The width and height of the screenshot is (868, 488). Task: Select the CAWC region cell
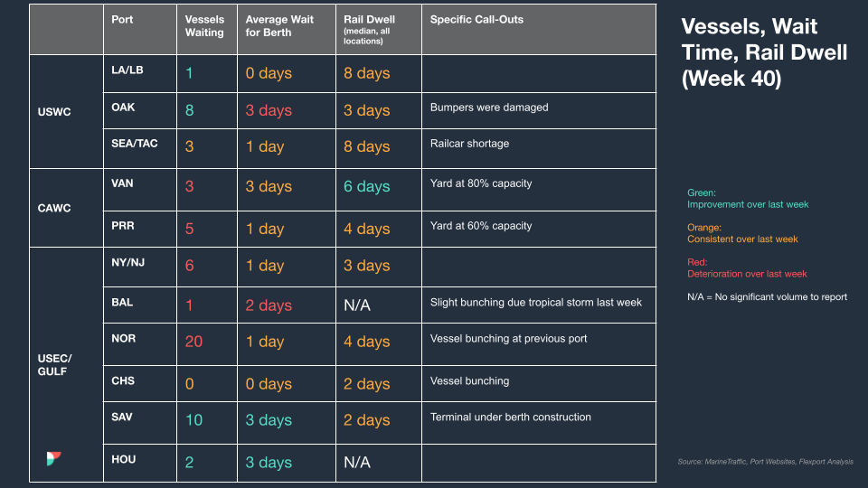(66, 208)
